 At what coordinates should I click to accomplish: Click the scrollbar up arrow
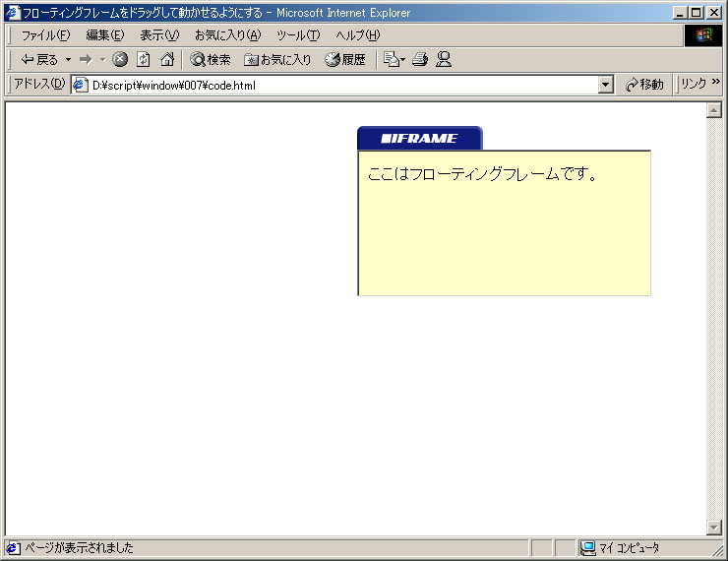pos(713,110)
